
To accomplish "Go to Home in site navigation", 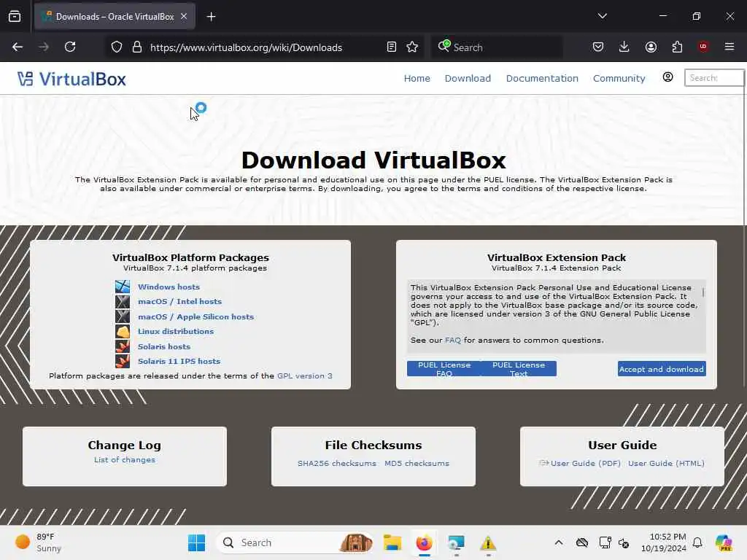I will pyautogui.click(x=417, y=79).
